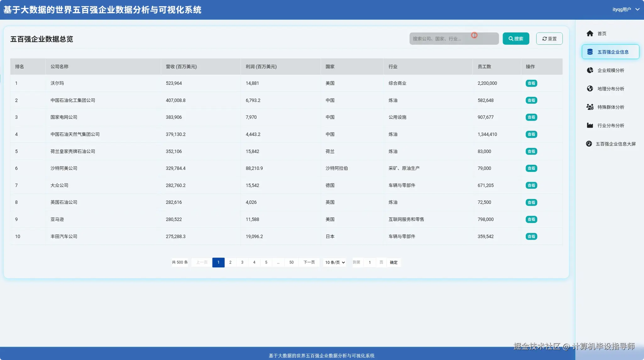Click the refresh icon on the 重置 button

pyautogui.click(x=545, y=38)
